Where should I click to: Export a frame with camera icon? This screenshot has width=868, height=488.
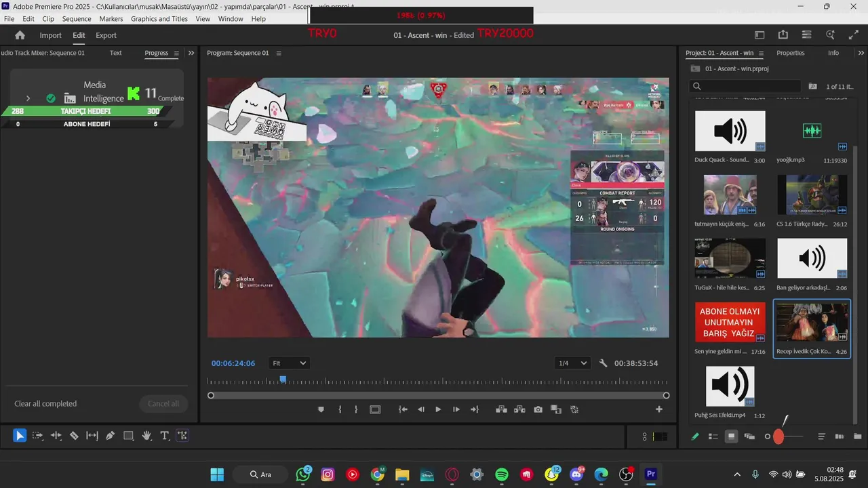click(538, 409)
